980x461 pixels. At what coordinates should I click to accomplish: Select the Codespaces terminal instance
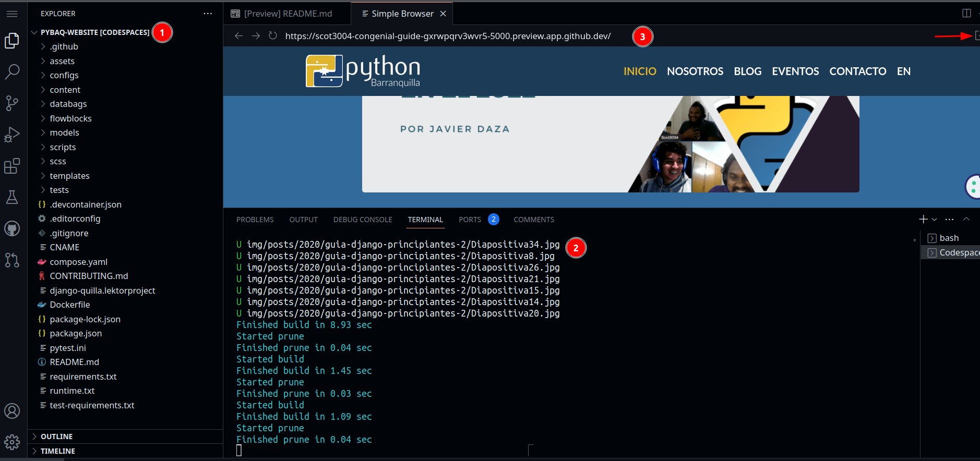pos(950,252)
